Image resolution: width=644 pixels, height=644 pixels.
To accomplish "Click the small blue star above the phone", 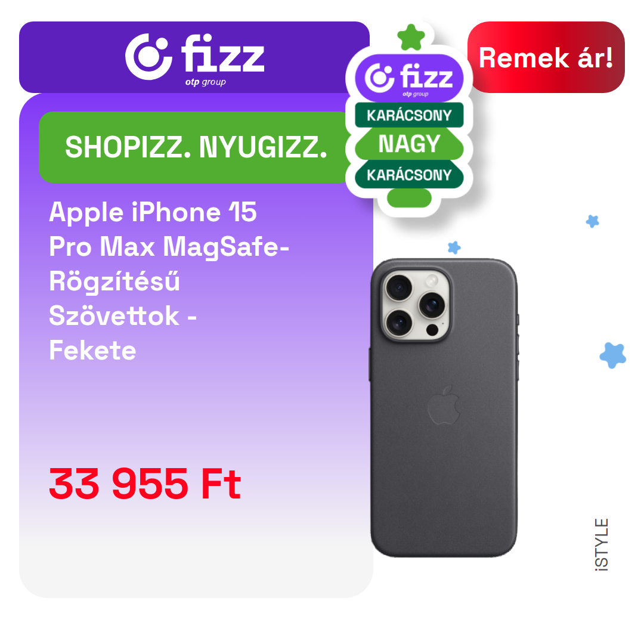I will [x=454, y=247].
